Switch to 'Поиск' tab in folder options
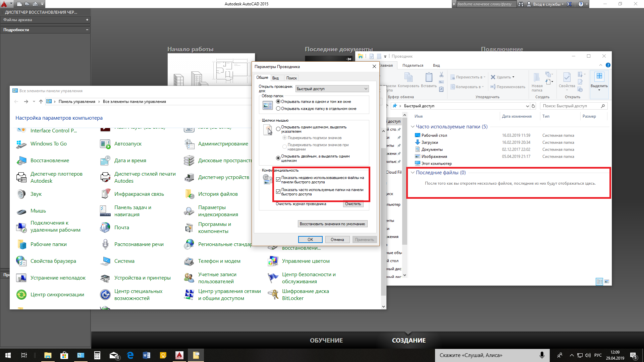The width and height of the screenshot is (644, 362). pyautogui.click(x=291, y=78)
